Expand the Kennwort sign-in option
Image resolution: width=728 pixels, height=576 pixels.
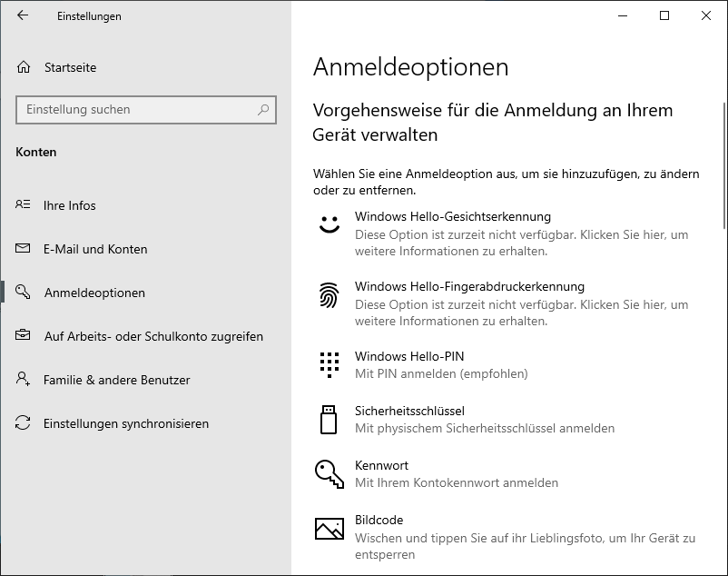508,474
